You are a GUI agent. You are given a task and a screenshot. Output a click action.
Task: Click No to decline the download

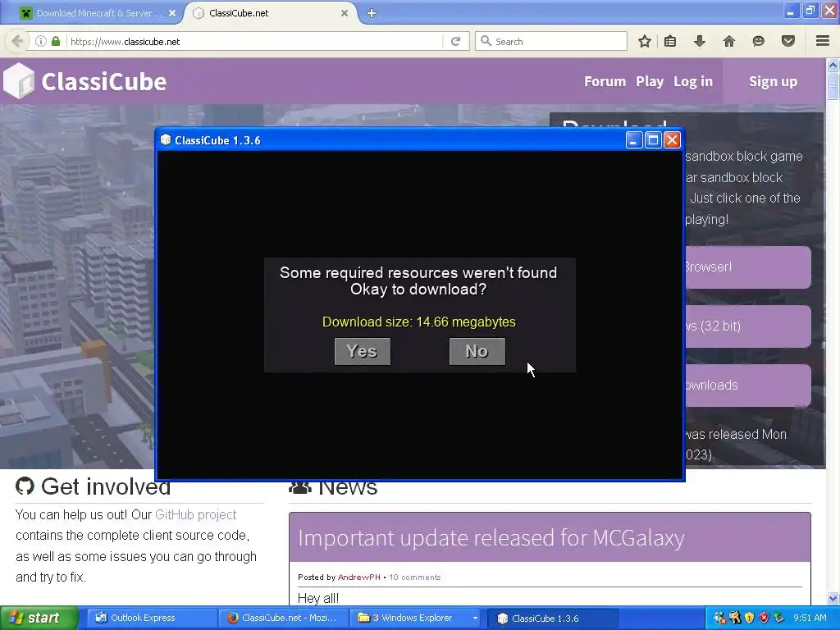coord(477,351)
